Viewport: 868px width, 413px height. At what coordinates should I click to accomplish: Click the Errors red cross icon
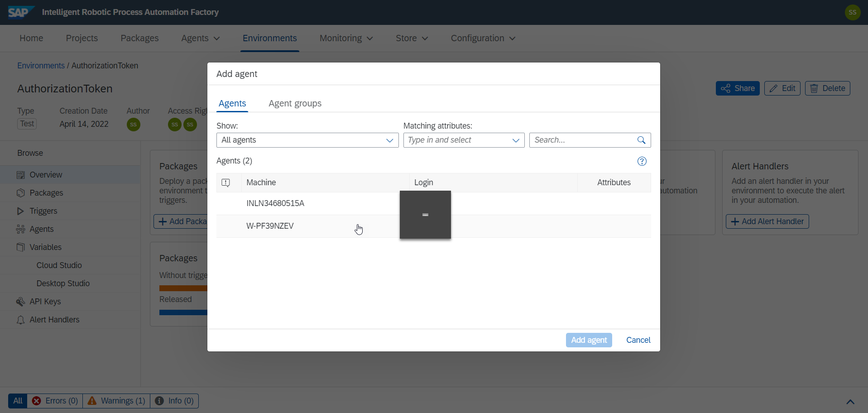(x=37, y=401)
